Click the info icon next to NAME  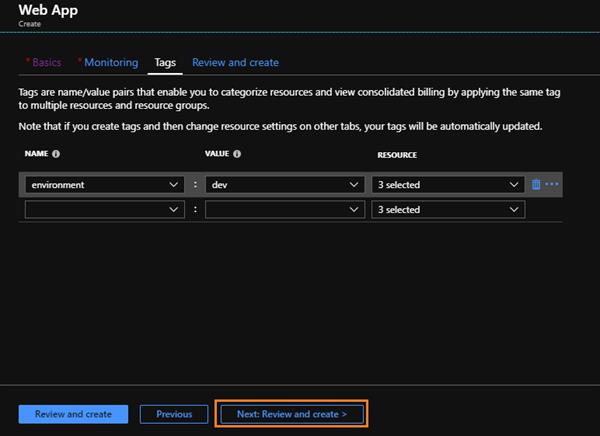coord(56,155)
